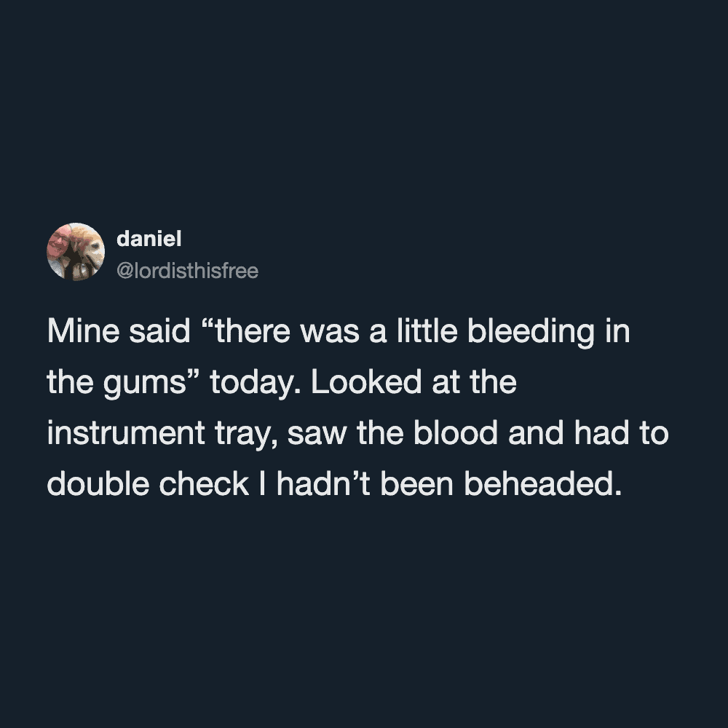728x728 pixels.
Task: Open the @lordisthisfree handle link
Action: (187, 272)
